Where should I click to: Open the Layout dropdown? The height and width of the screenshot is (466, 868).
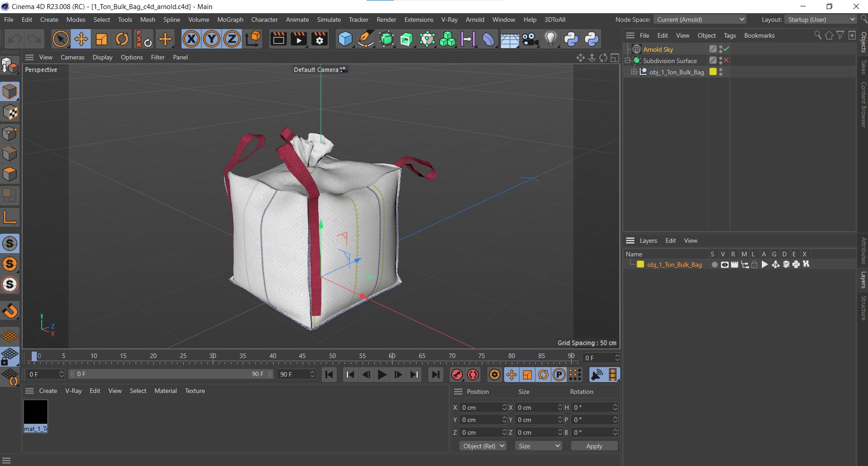coord(820,20)
